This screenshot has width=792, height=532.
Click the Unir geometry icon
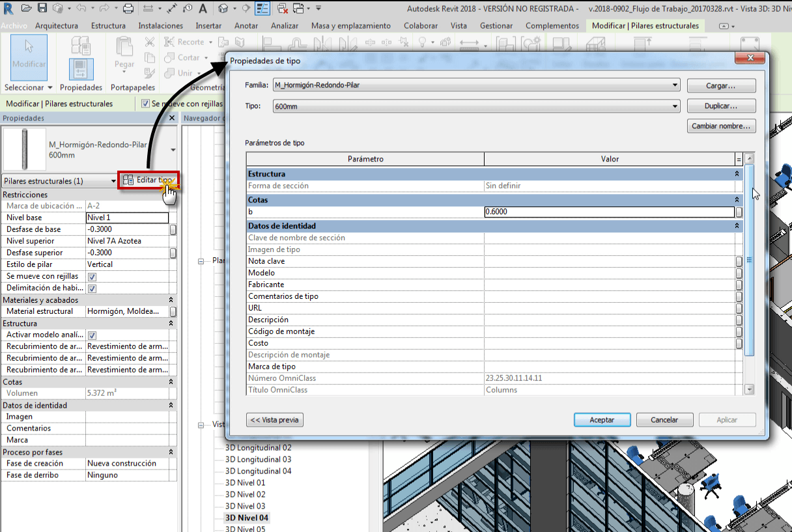coord(168,74)
